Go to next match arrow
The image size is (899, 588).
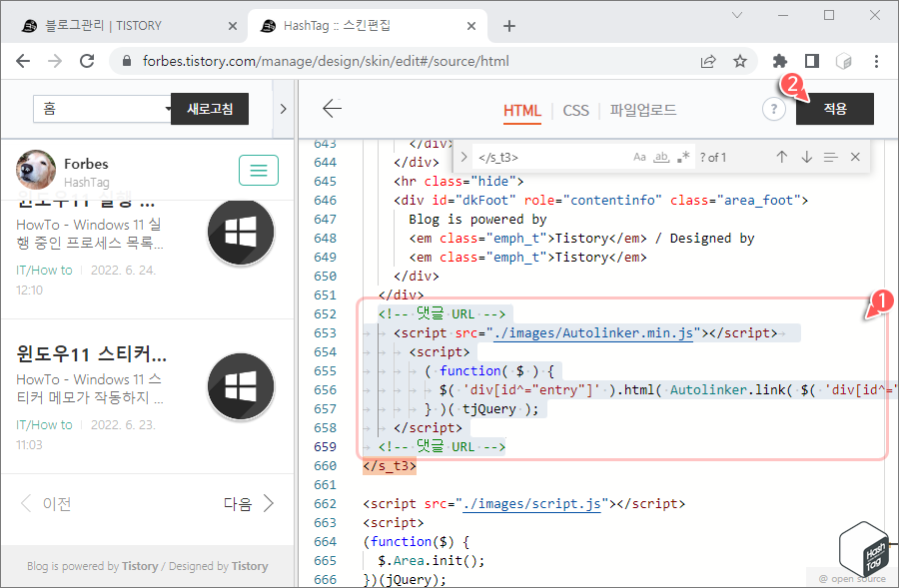tap(807, 157)
